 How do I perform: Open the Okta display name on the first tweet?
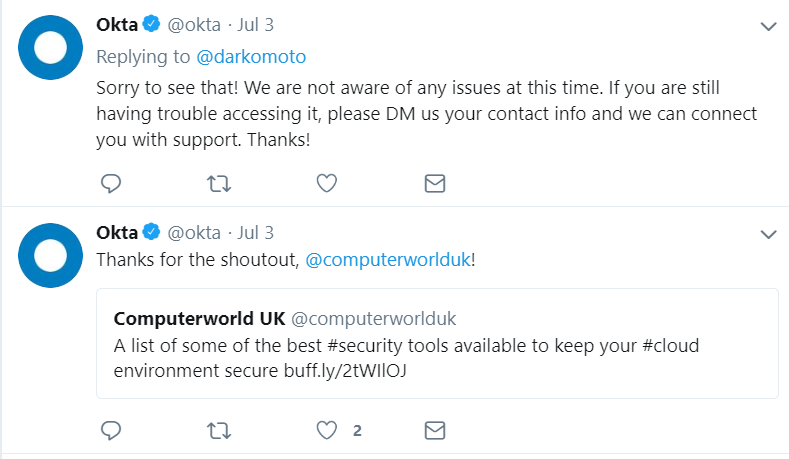(x=117, y=25)
